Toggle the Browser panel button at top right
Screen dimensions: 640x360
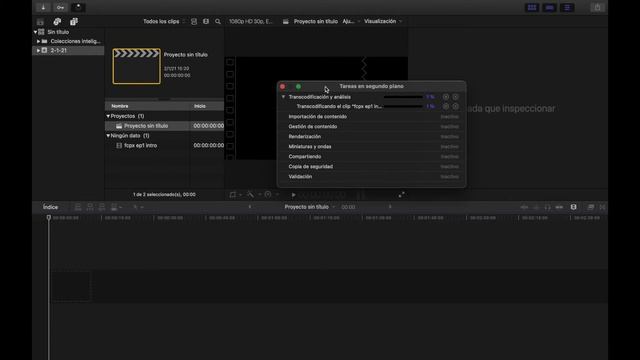(x=532, y=7)
